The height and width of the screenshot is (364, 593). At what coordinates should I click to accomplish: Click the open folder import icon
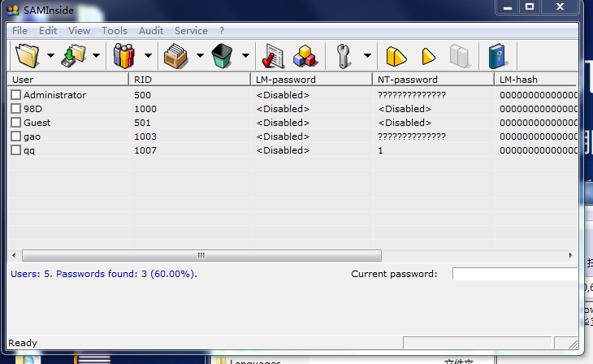(28, 55)
